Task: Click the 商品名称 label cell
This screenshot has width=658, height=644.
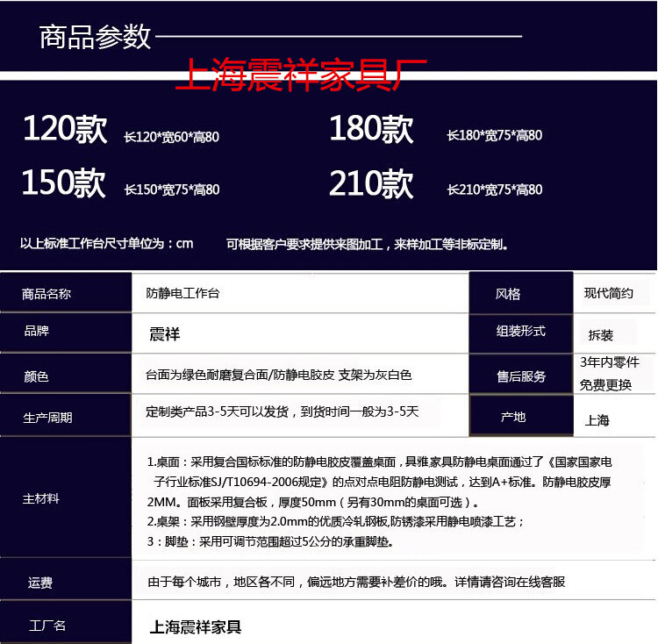Action: [x=46, y=294]
